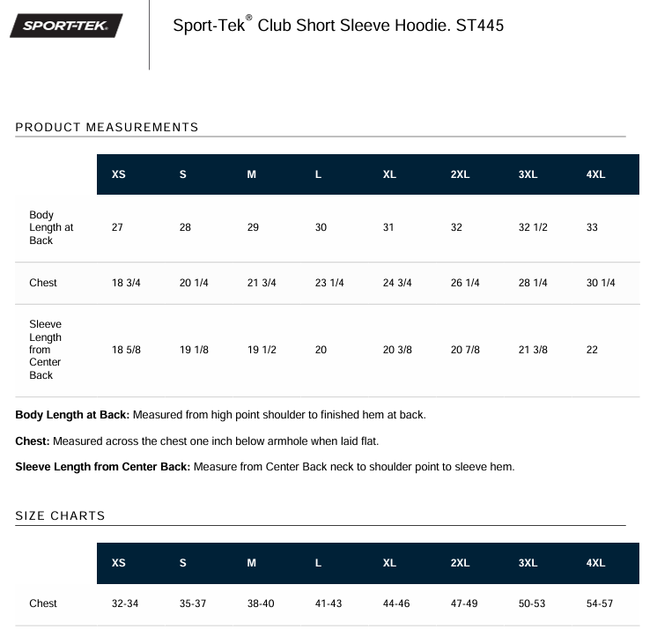Click the 41-43 chest range for size L
This screenshot has height=644, width=657.
[328, 603]
